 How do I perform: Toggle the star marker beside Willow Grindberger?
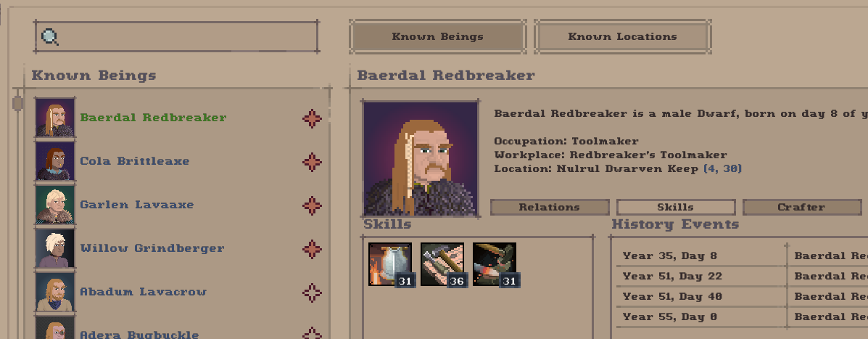(313, 249)
